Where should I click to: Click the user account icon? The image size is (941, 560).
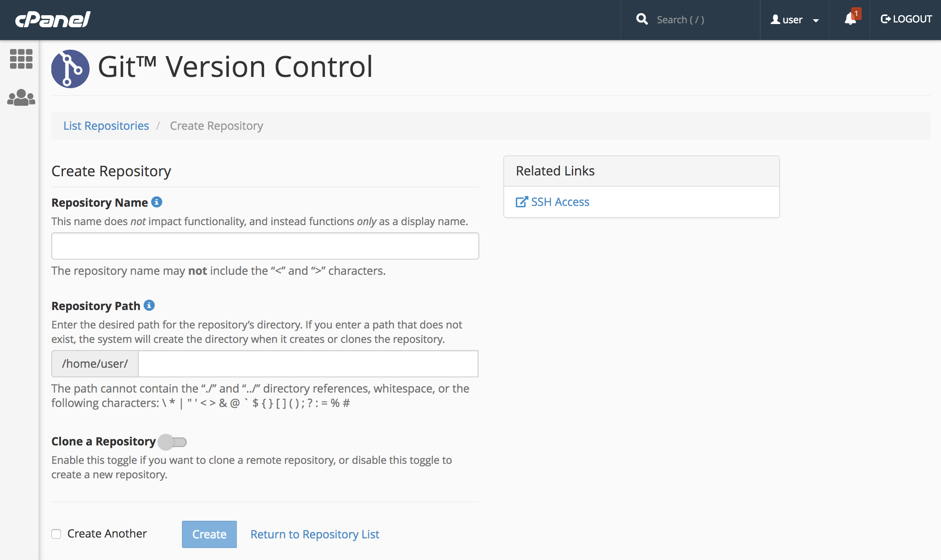(x=775, y=19)
